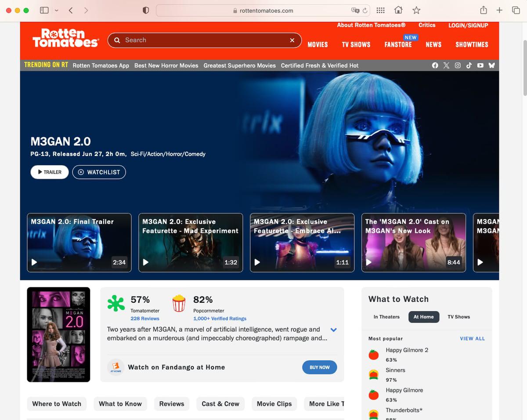Click the Safari privacy shield icon

coord(146,10)
